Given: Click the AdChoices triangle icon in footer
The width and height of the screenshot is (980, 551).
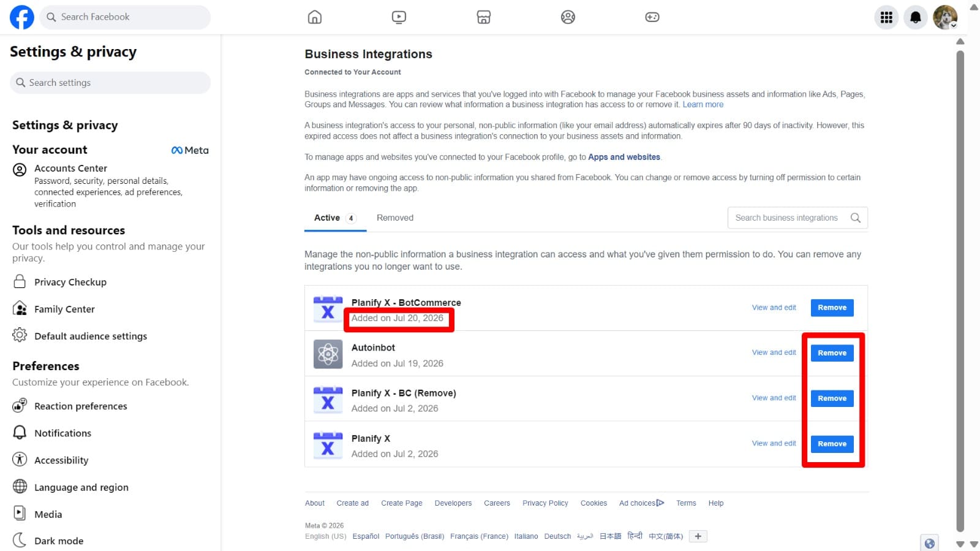Looking at the screenshot, I should tap(660, 503).
